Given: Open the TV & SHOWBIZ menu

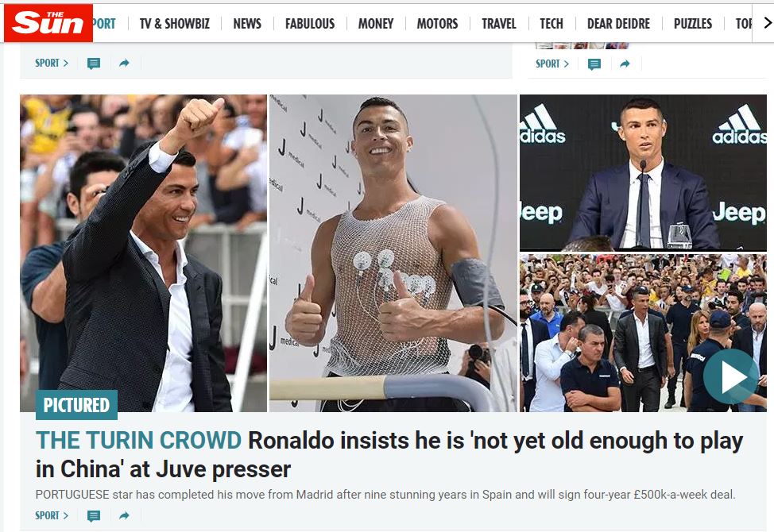Looking at the screenshot, I should (x=174, y=23).
